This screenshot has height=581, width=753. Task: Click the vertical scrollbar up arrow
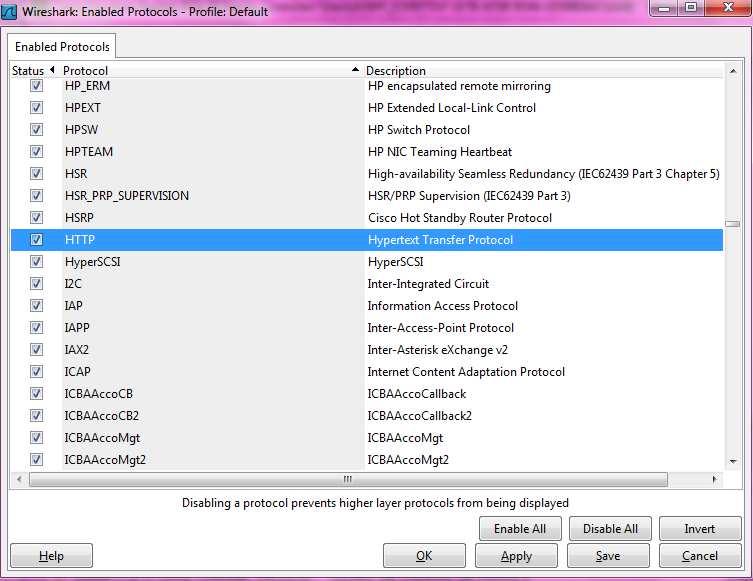pos(733,71)
